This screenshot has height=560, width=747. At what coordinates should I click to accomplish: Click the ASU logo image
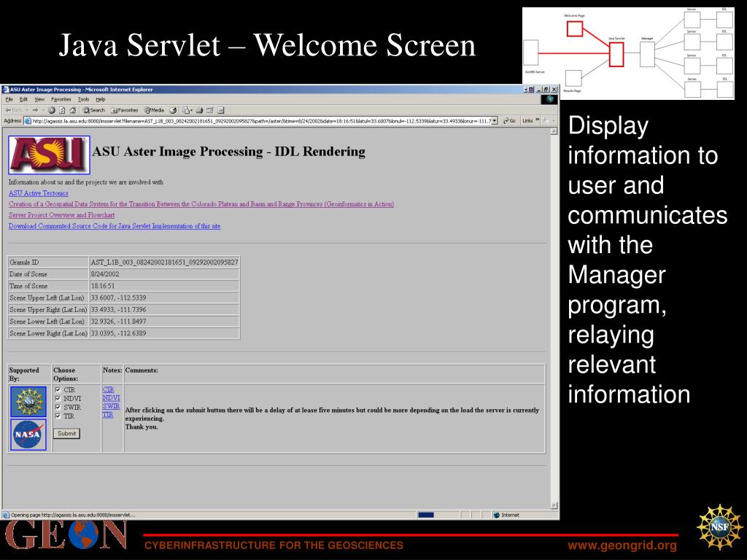[x=49, y=155]
